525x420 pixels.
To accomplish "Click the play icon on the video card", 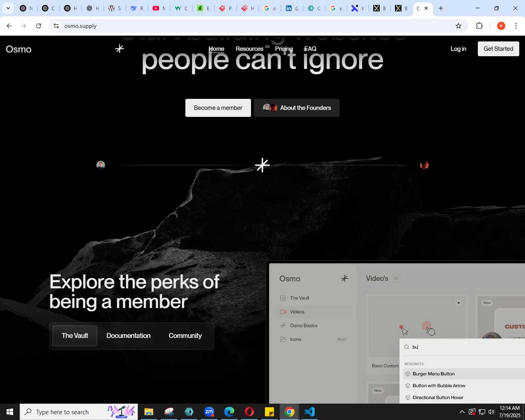I will click(x=459, y=303).
